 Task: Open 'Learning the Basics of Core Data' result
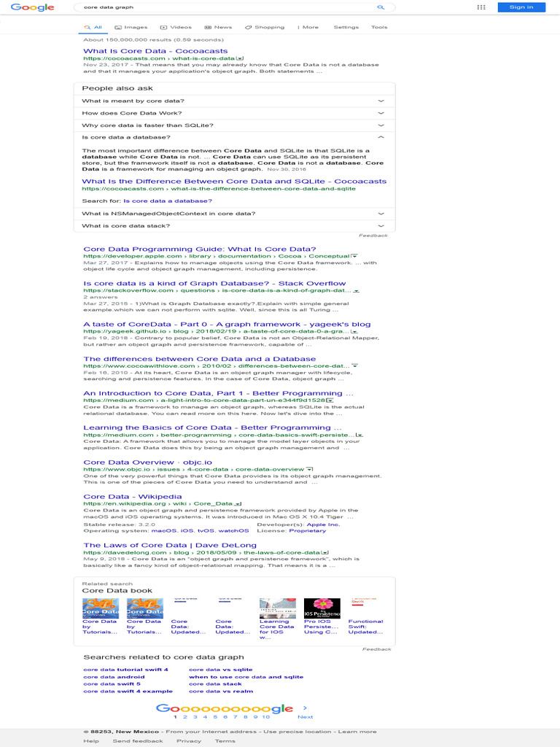212,427
